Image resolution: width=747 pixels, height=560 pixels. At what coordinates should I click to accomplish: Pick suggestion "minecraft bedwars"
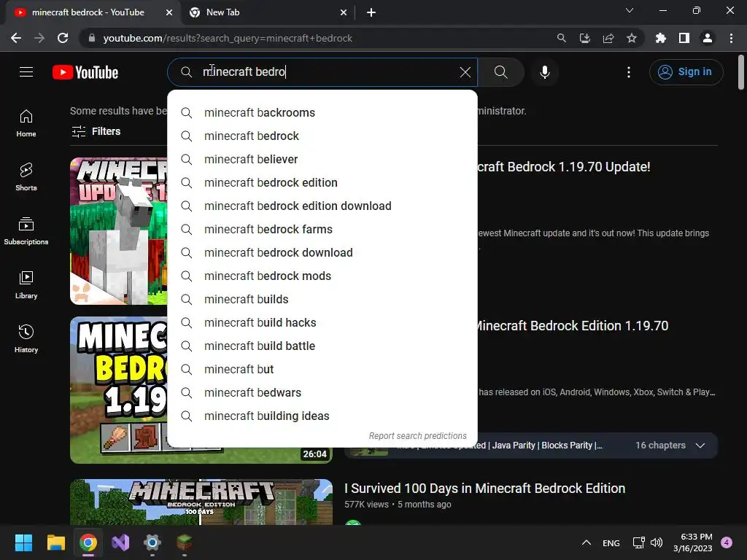pyautogui.click(x=322, y=393)
